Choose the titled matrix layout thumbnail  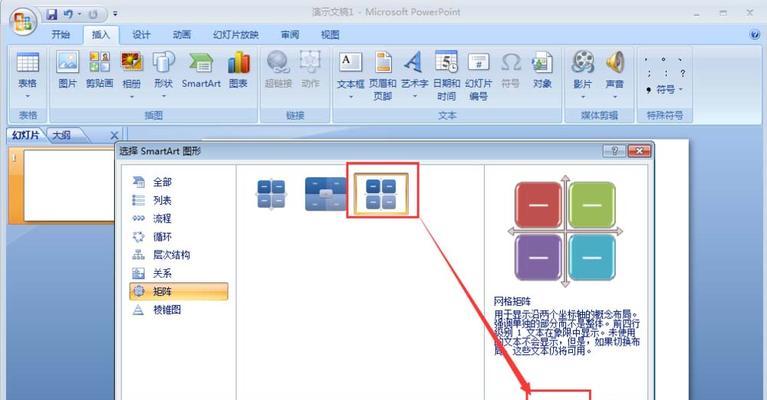coord(325,194)
